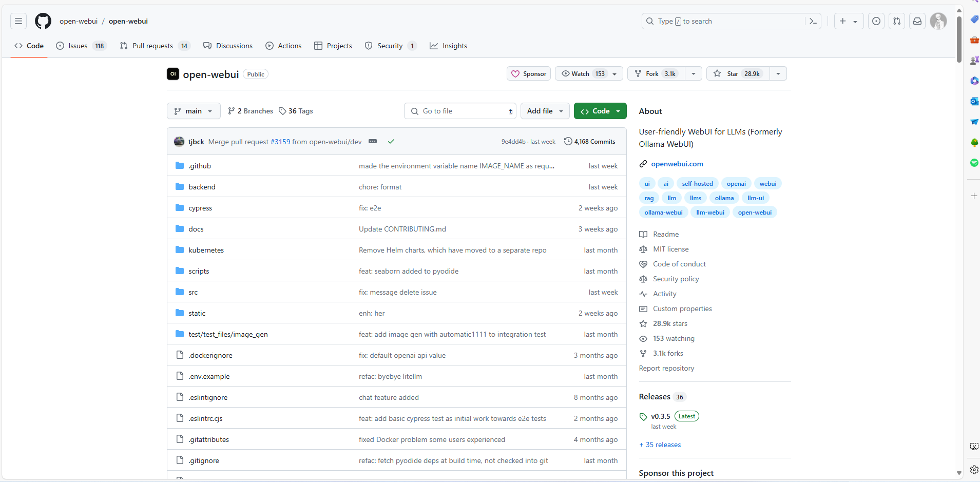
Task: Open Edge sidebar Spotify icon
Action: coord(974,163)
